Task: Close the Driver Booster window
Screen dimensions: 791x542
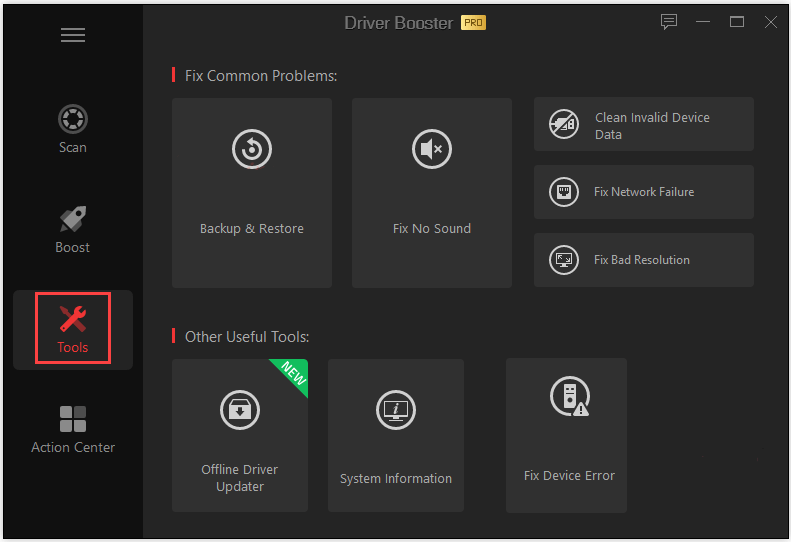Action: pyautogui.click(x=771, y=22)
